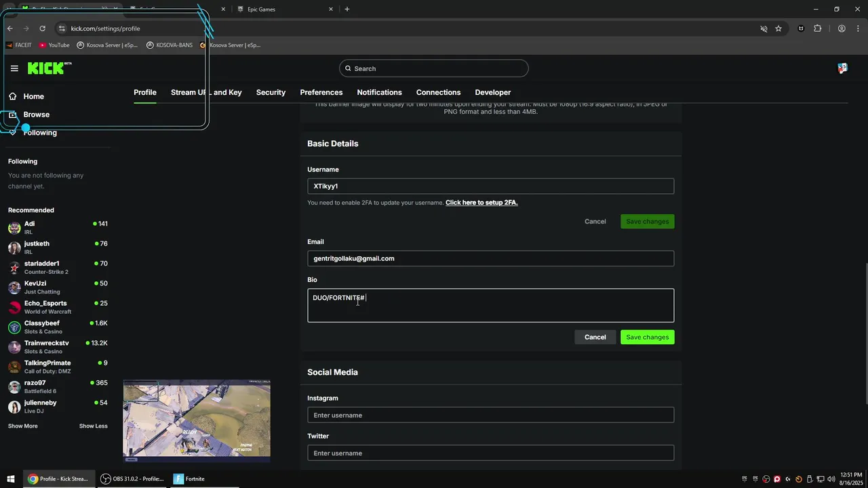Open the Chrome three-dot menu
868x488 pixels.
coord(858,28)
